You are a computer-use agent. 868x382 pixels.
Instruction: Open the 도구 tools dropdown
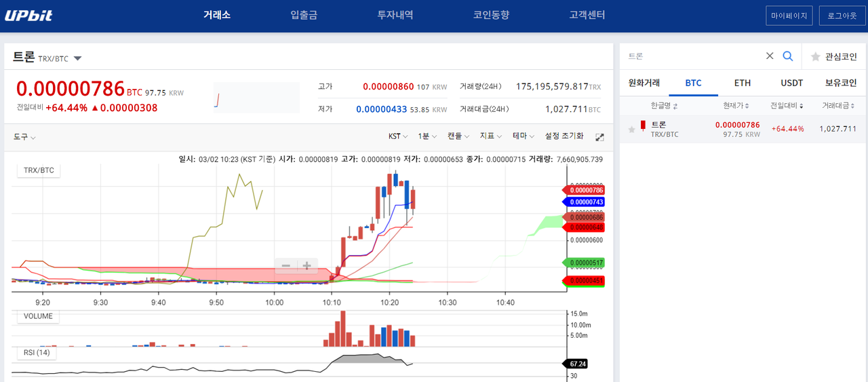(24, 136)
